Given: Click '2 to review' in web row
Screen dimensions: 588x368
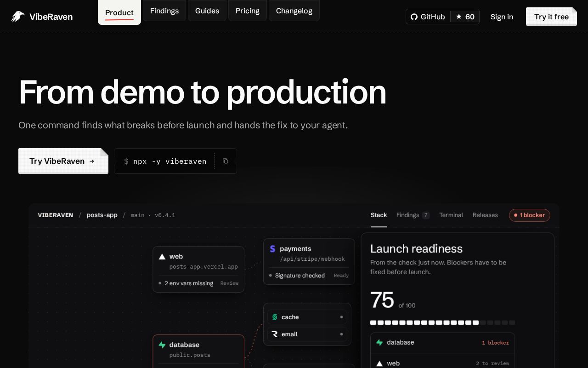Looking at the screenshot, I should 492,363.
